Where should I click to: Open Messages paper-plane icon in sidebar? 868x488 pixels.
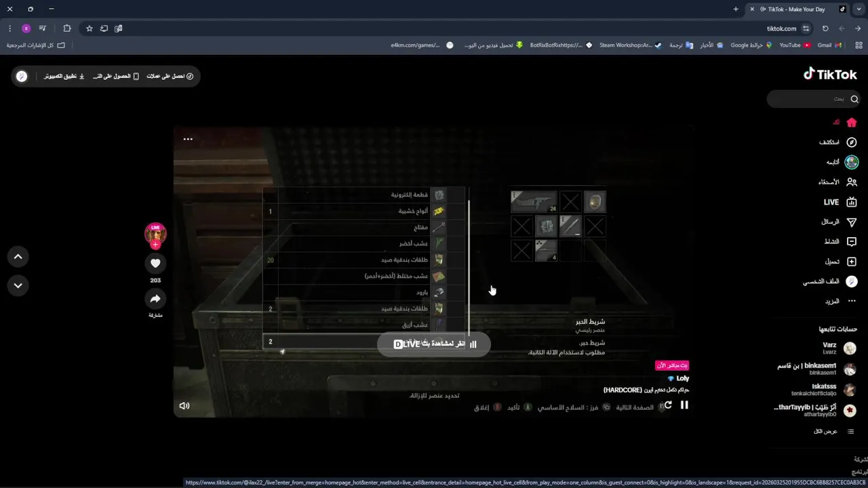tap(852, 222)
